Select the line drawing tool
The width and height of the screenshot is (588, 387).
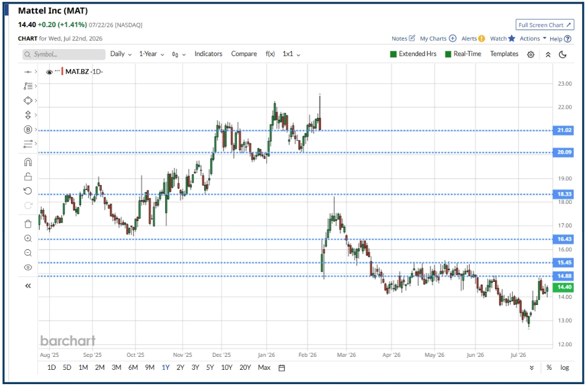click(28, 71)
